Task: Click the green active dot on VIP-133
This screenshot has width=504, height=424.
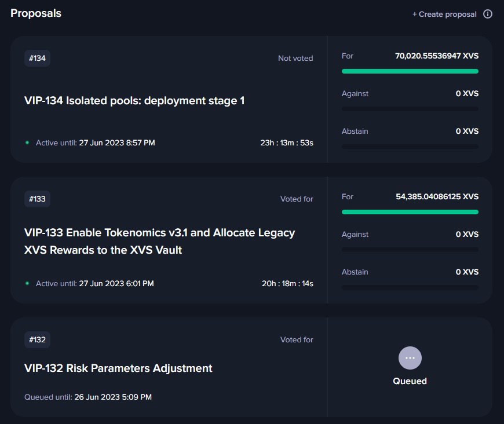Action: [x=27, y=283]
